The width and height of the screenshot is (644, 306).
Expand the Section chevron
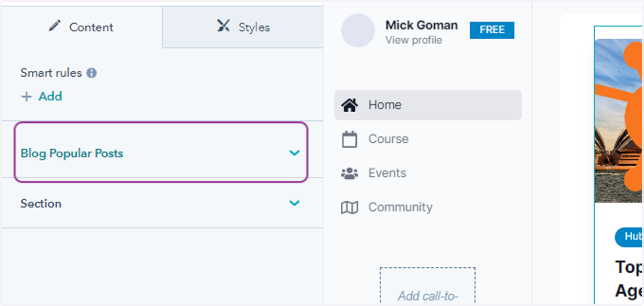tap(294, 203)
